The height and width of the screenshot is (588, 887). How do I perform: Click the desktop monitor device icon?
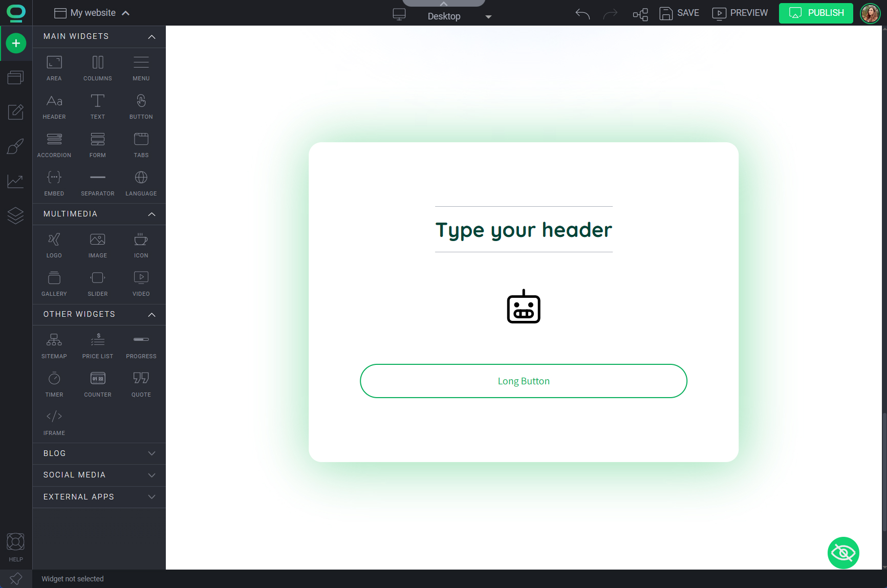399,14
